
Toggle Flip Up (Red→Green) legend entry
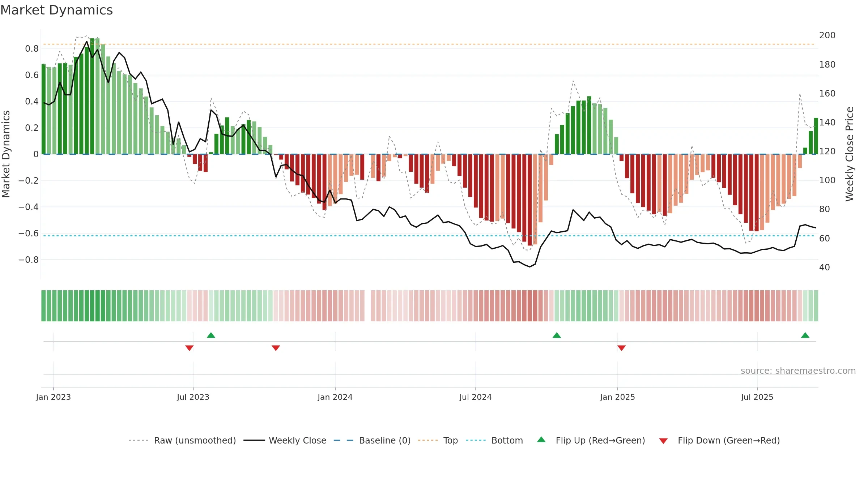pos(591,440)
